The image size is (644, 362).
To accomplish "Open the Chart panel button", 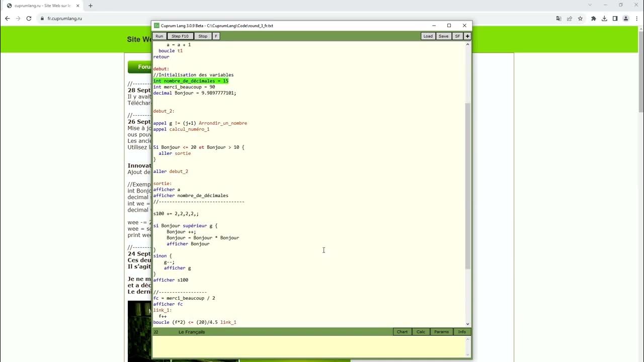I will tap(402, 332).
